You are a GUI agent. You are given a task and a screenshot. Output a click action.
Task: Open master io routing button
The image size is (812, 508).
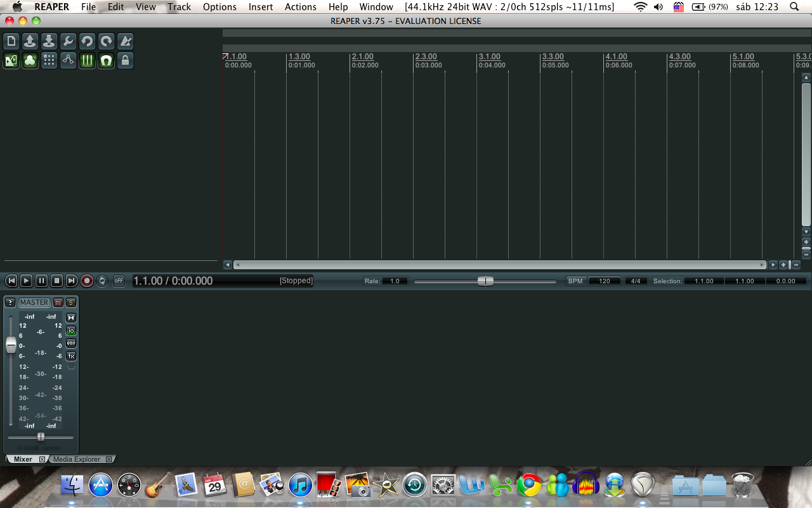click(71, 331)
